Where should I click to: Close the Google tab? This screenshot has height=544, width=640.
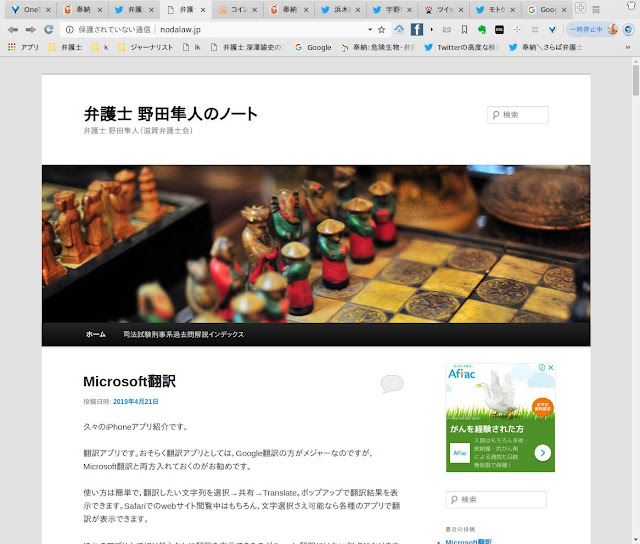564,10
